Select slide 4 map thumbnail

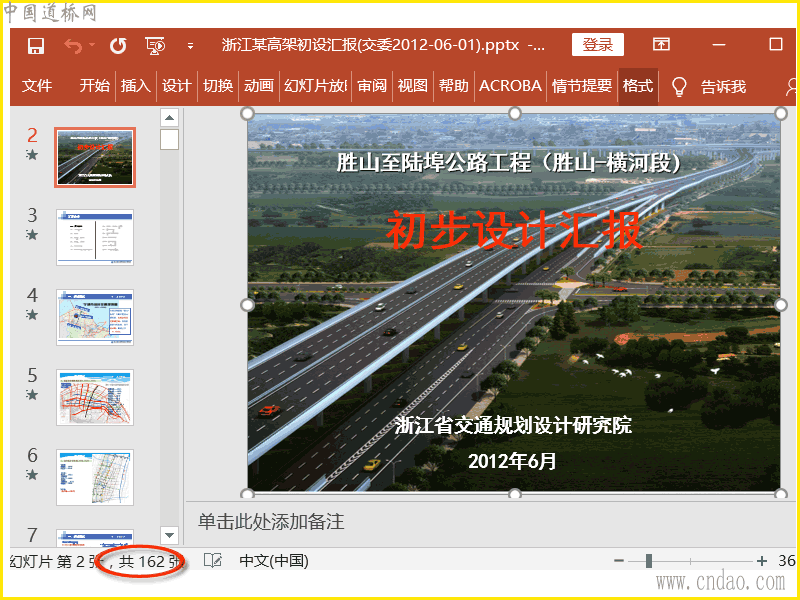click(95, 317)
